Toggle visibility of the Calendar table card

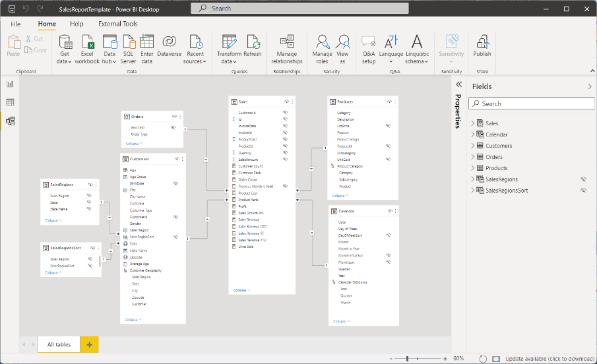click(x=390, y=211)
